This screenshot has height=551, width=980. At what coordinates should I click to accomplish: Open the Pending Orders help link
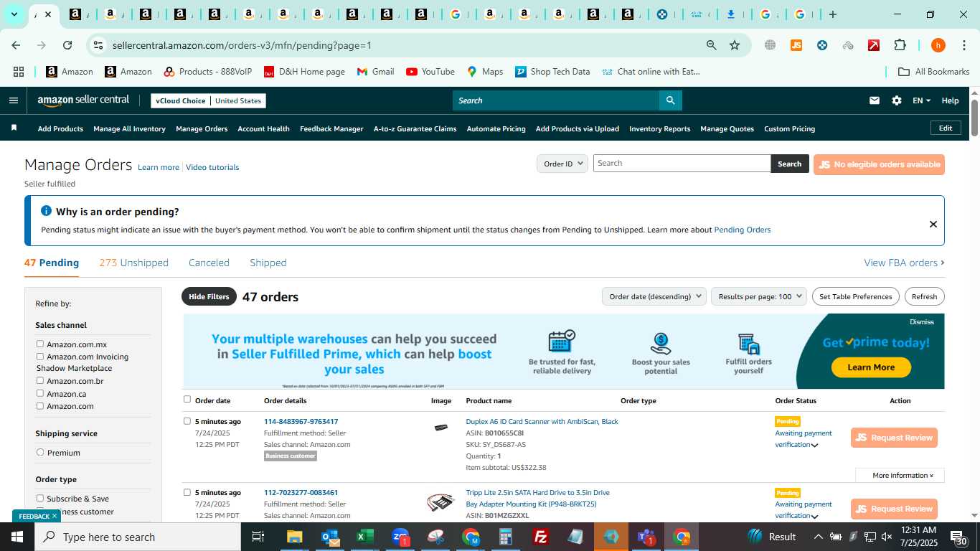pyautogui.click(x=742, y=230)
